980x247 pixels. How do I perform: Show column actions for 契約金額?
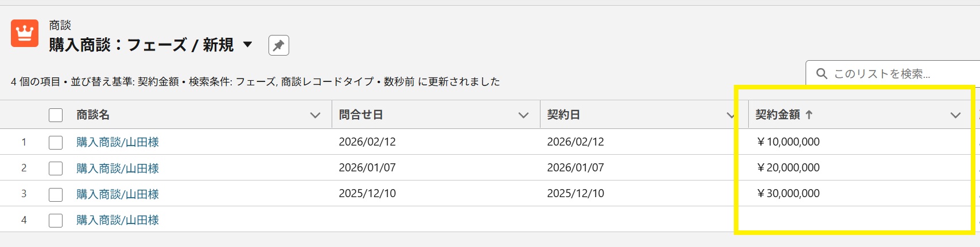(955, 115)
